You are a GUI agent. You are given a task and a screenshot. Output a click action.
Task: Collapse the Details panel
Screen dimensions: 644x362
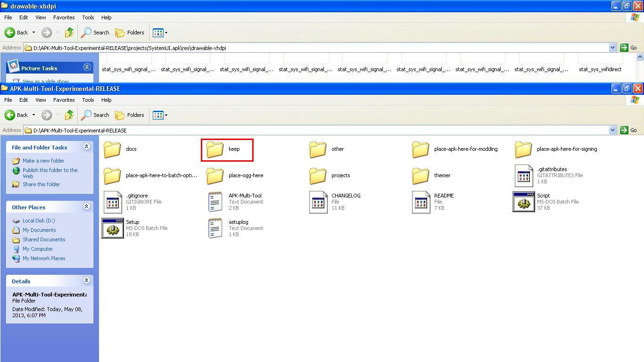pos(86,280)
